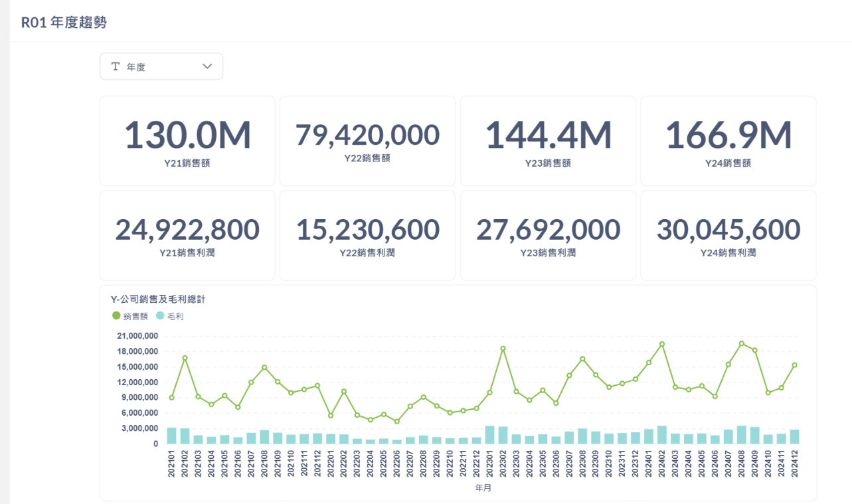
Task: Select the 毛利 bar for 202402
Action: (662, 435)
